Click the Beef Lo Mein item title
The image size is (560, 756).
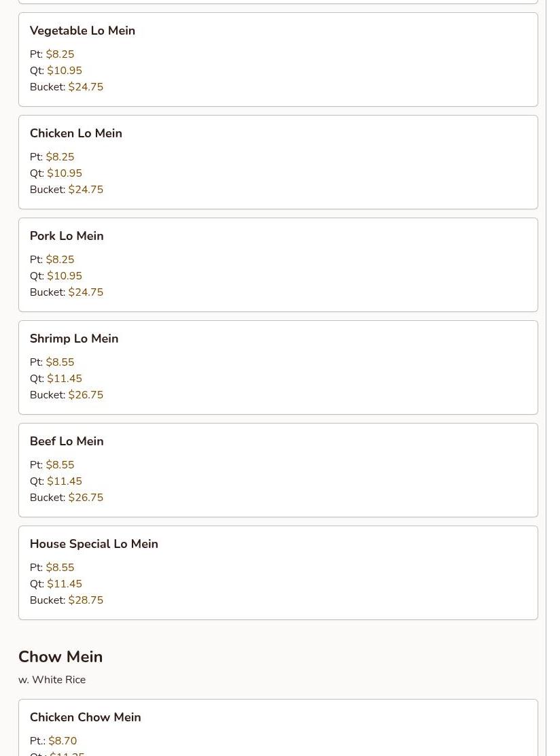pyautogui.click(x=67, y=441)
